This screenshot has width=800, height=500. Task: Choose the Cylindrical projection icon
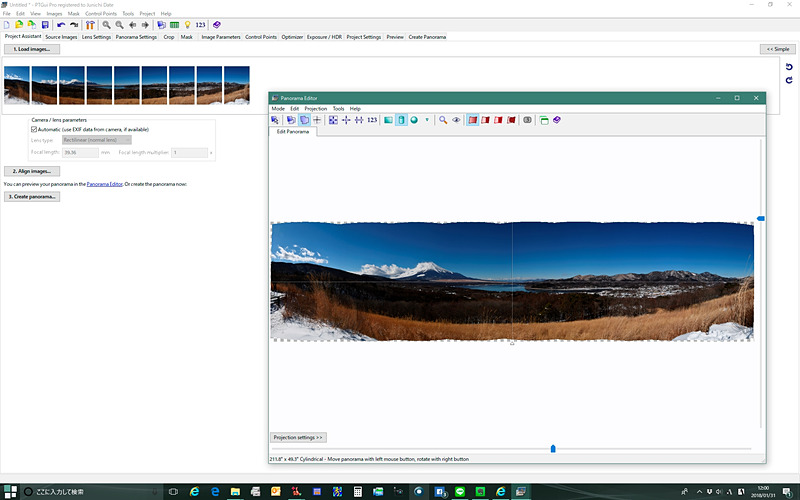pyautogui.click(x=401, y=120)
